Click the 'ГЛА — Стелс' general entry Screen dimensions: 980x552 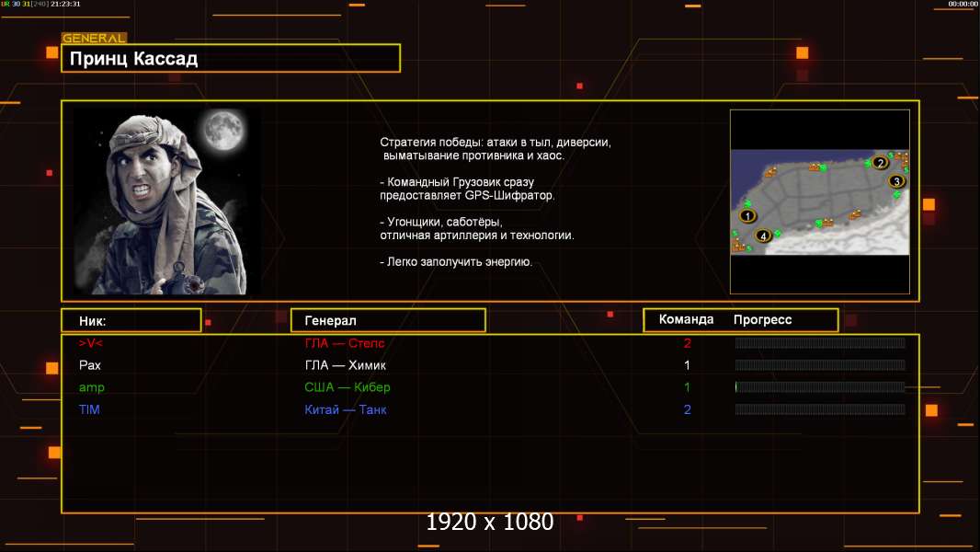point(345,343)
